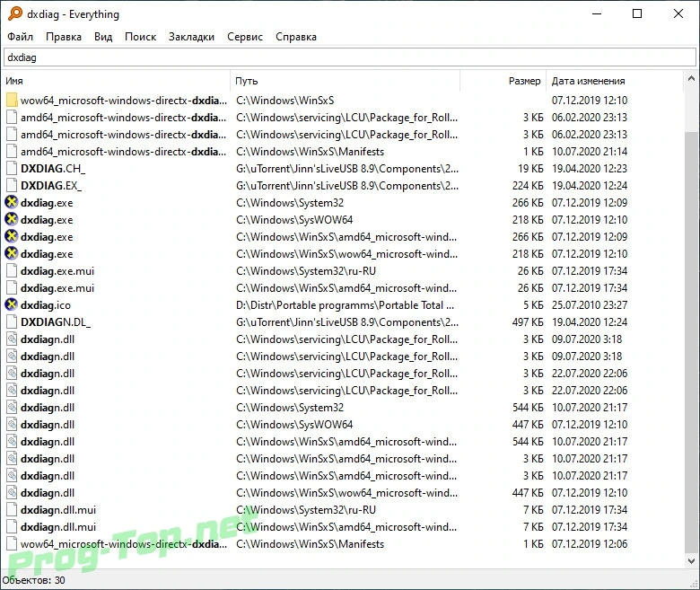Click path C:\Windows\WinSxS of folder row
This screenshot has width=700, height=590.
pos(284,101)
